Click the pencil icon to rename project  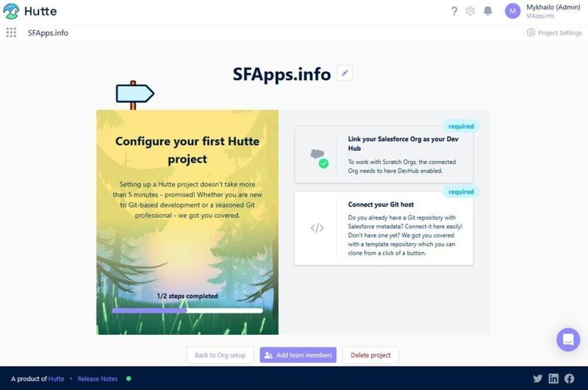345,73
